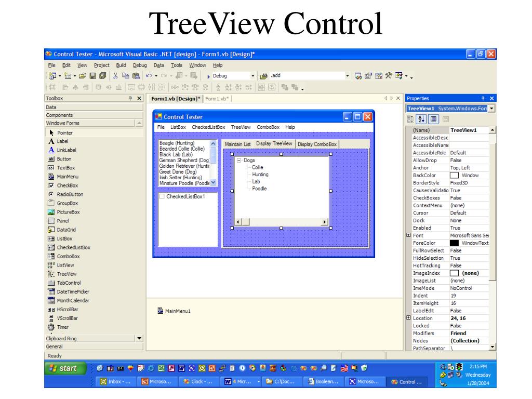Click the (Name) TreeView1 property value field
Image resolution: width=532 pixels, height=399 pixels.
pyautogui.click(x=469, y=130)
